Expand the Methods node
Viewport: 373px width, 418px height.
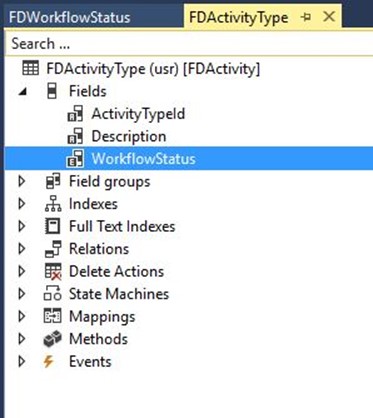pyautogui.click(x=22, y=339)
